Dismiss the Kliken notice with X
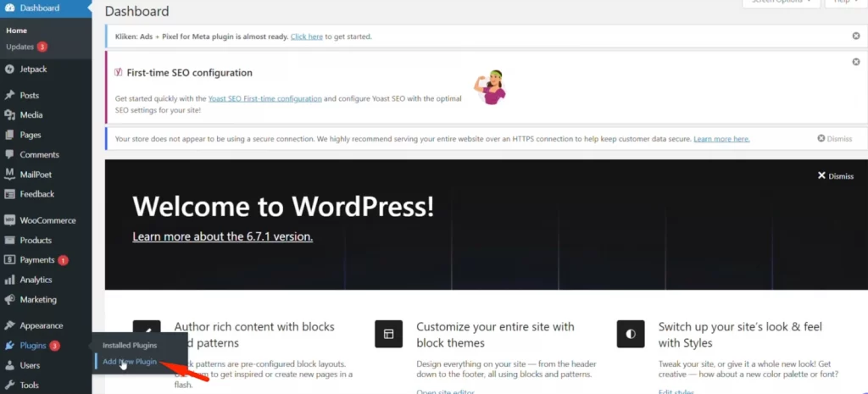Image resolution: width=868 pixels, height=394 pixels. click(x=856, y=36)
